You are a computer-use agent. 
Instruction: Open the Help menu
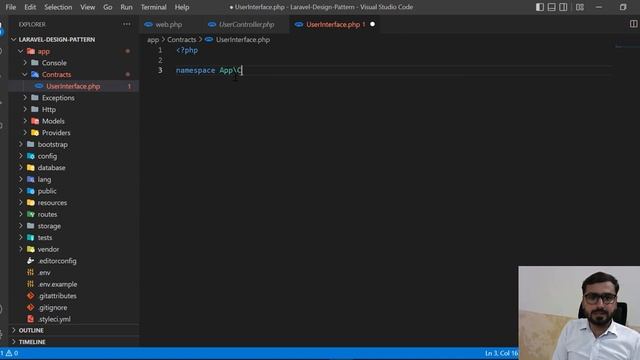point(182,7)
